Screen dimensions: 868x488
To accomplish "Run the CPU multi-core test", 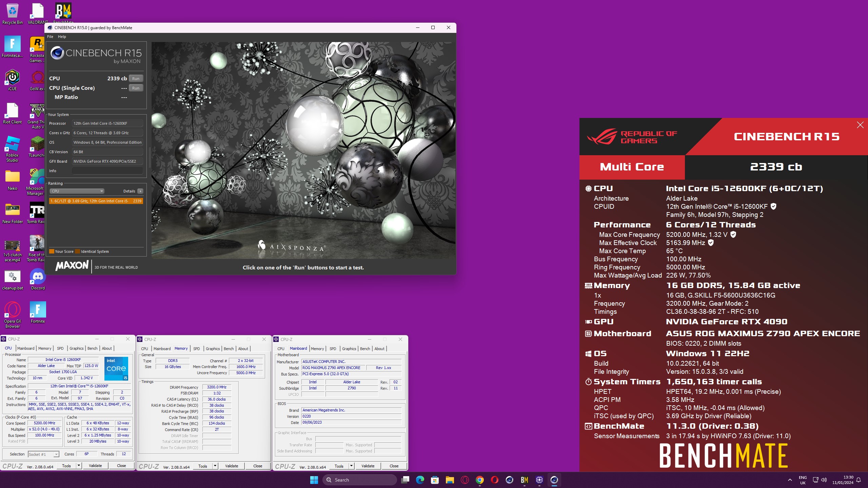I will [136, 78].
